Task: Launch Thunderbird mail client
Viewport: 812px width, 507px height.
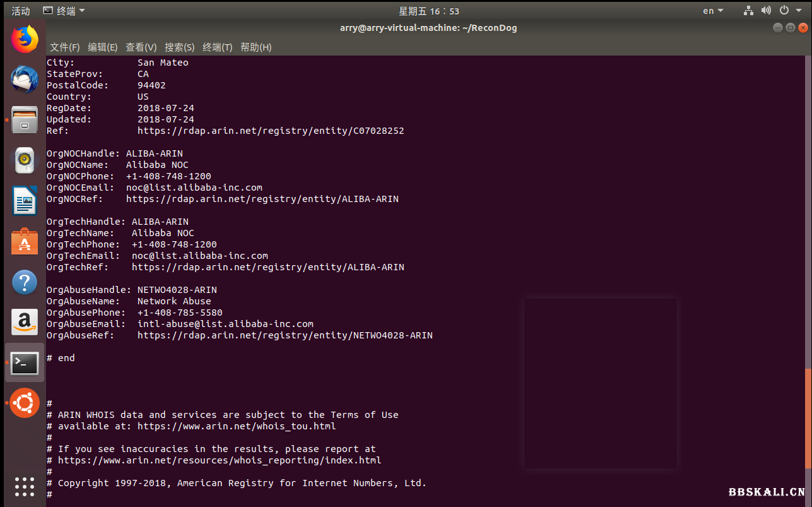Action: 25,80
